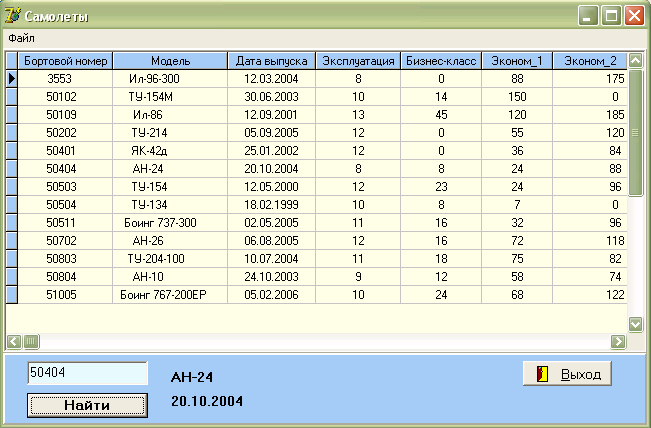Select cell with board number 50102
This screenshot has width=651, height=428.
click(65, 97)
